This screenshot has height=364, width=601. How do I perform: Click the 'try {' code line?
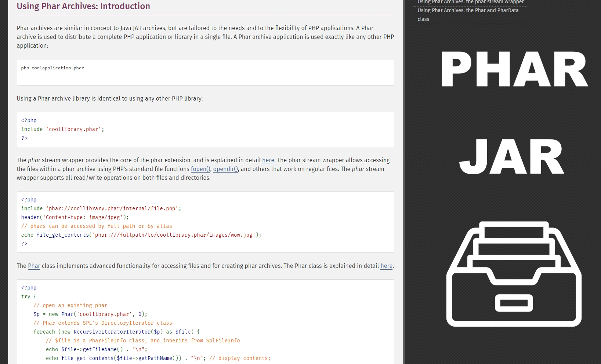(29, 296)
